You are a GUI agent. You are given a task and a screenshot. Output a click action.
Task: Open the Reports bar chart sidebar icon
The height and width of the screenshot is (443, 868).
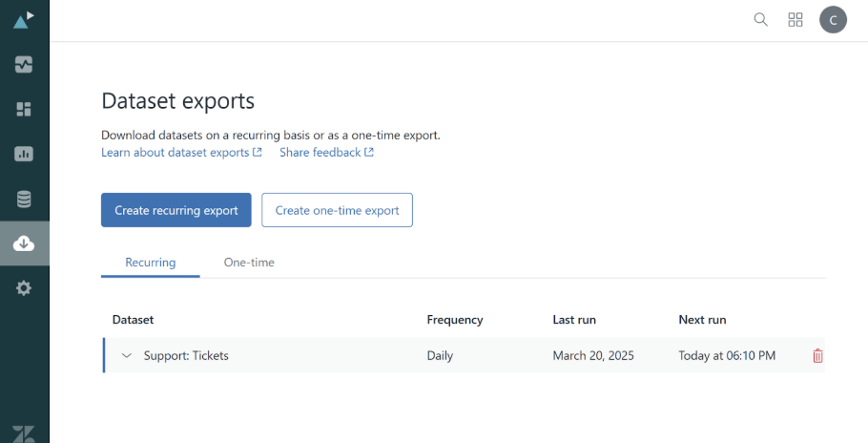click(x=24, y=154)
